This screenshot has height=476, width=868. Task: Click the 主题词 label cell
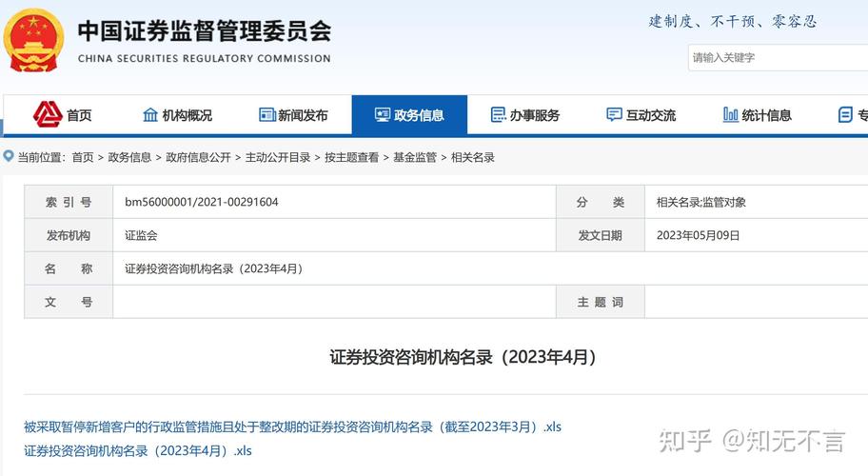coord(601,302)
